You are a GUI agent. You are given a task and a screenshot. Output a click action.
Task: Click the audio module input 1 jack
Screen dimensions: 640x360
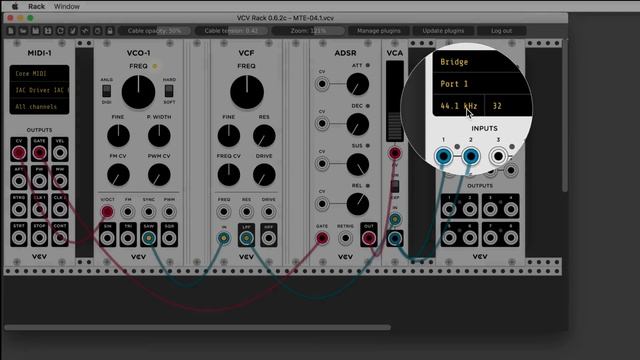[x=443, y=156]
